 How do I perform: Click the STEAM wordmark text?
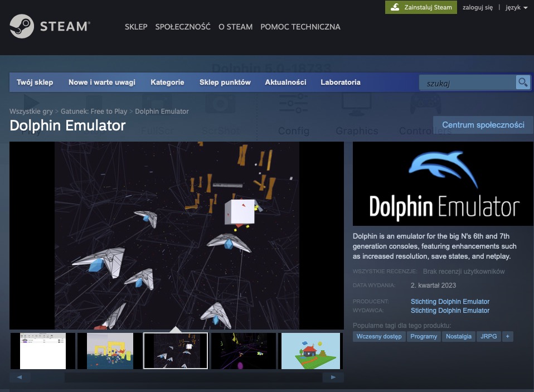[65, 27]
